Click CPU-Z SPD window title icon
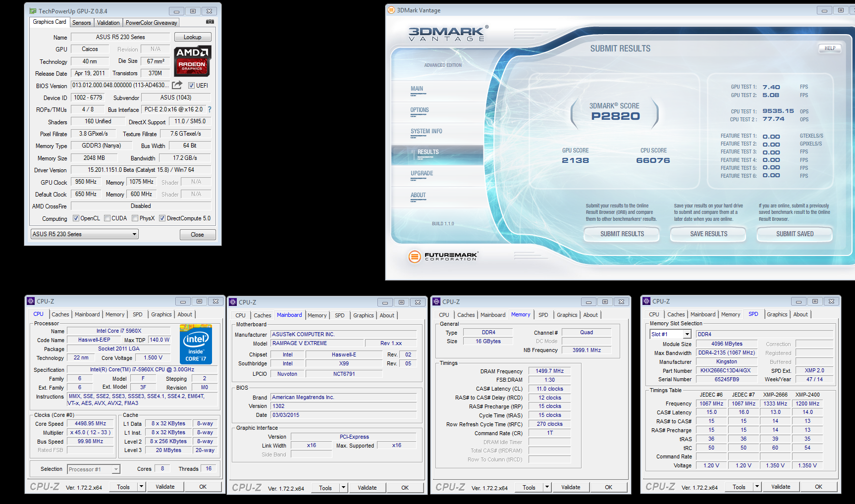Screen dimensions: 855x504 646,301
